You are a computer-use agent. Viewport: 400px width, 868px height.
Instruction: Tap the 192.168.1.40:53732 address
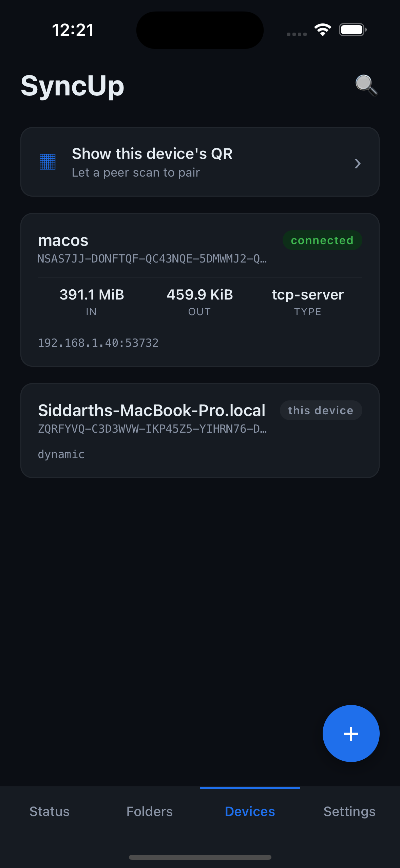(x=98, y=343)
